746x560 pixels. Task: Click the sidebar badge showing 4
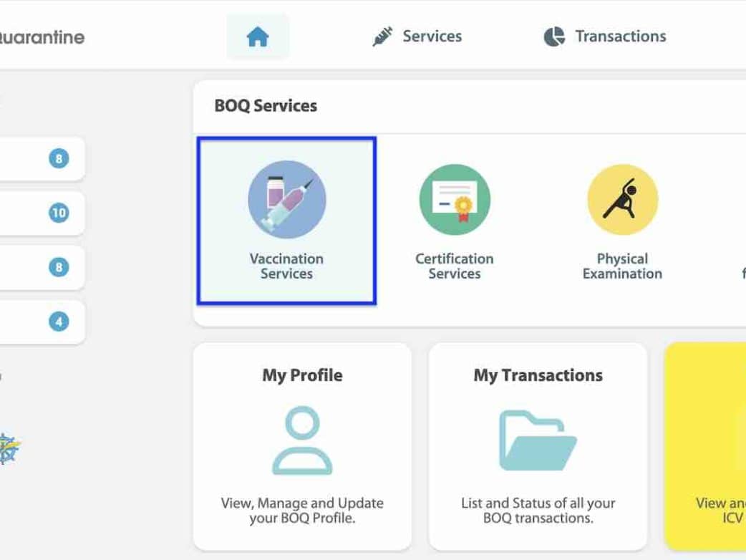click(x=59, y=322)
